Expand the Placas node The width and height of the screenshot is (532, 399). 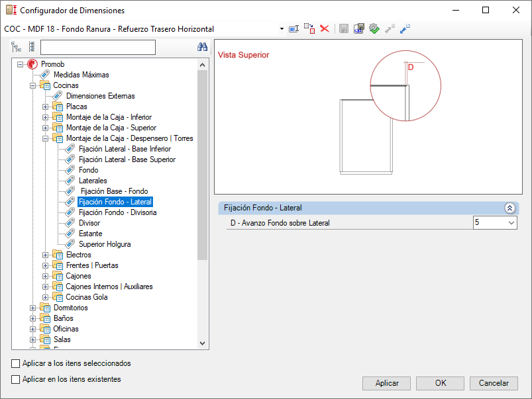[45, 107]
